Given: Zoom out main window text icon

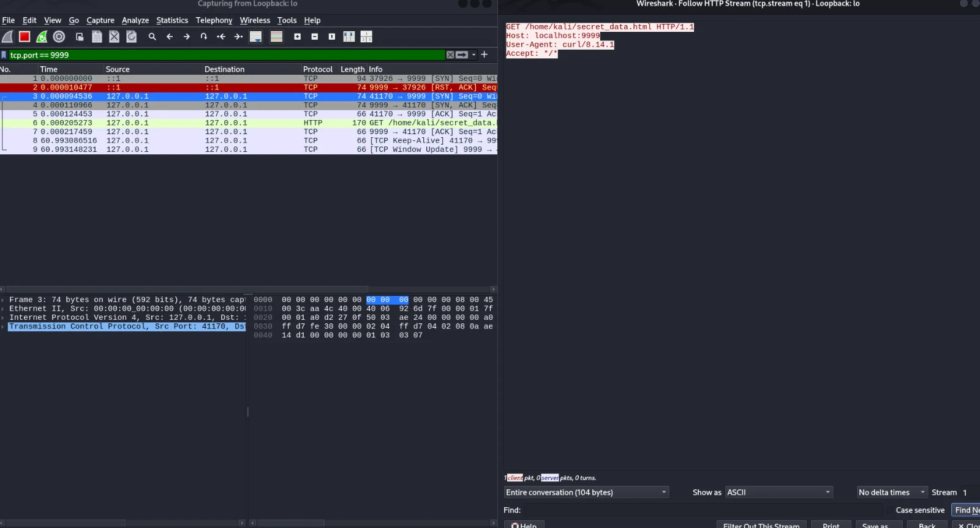Looking at the screenshot, I should [315, 37].
